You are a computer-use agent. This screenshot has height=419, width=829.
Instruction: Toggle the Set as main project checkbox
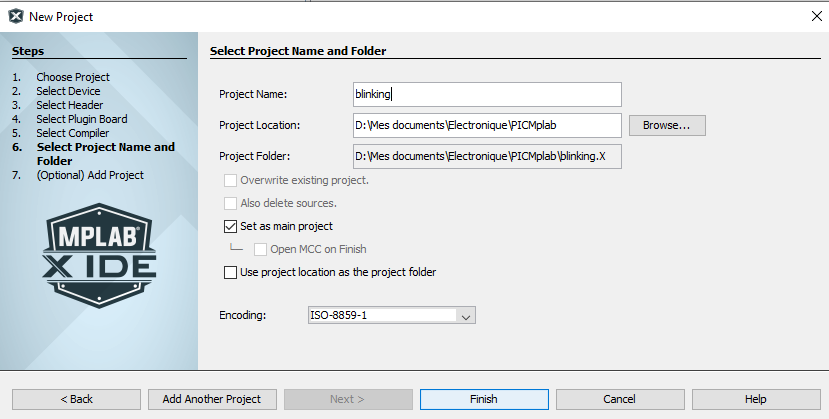pos(231,226)
